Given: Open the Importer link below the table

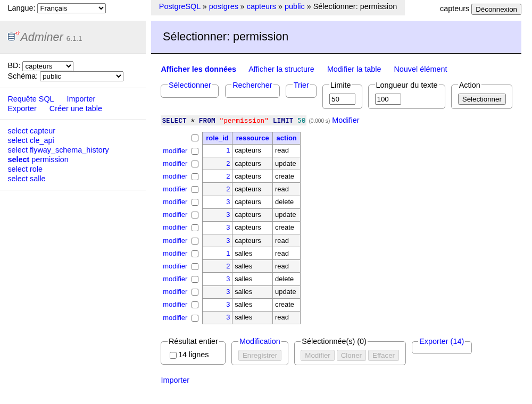Looking at the screenshot, I should tap(175, 380).
